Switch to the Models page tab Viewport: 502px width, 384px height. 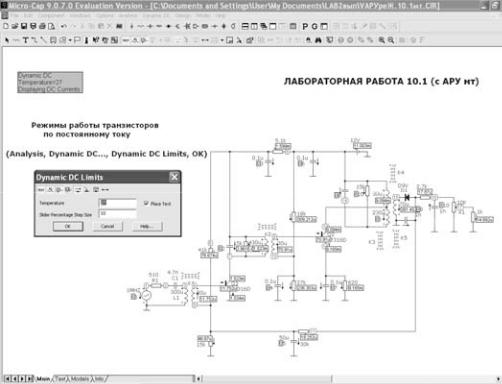tap(80, 379)
